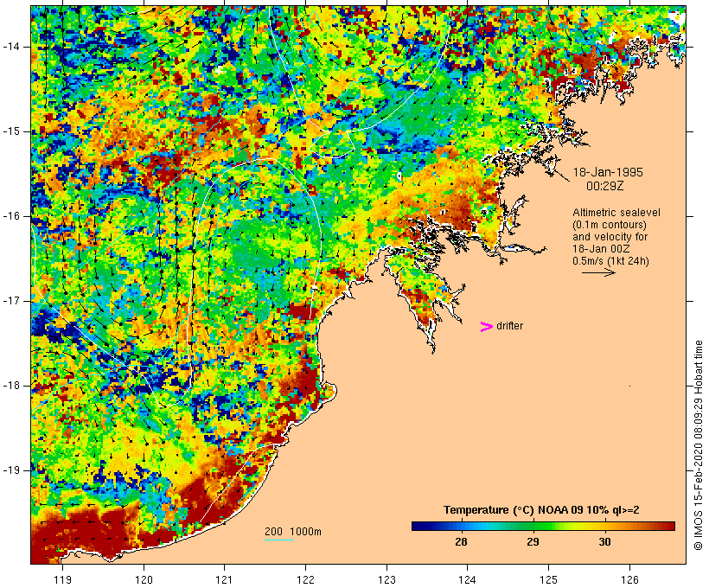Click the magenta drifter marker symbol
Screen dimensions: 709x588
(487, 327)
